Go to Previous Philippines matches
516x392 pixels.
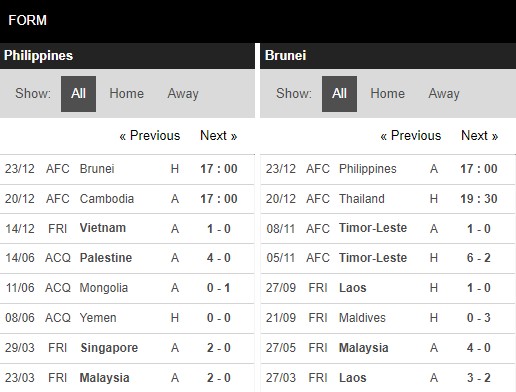[150, 136]
